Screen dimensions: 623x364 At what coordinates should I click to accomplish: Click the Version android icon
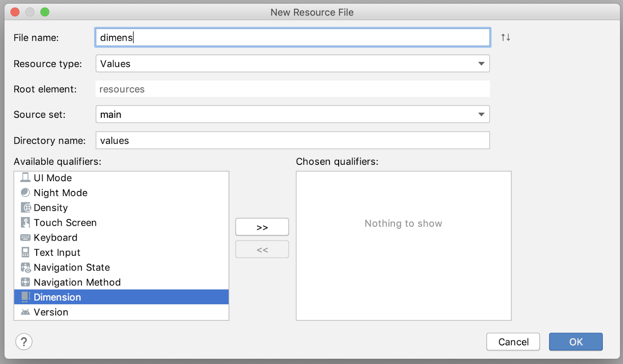(25, 312)
